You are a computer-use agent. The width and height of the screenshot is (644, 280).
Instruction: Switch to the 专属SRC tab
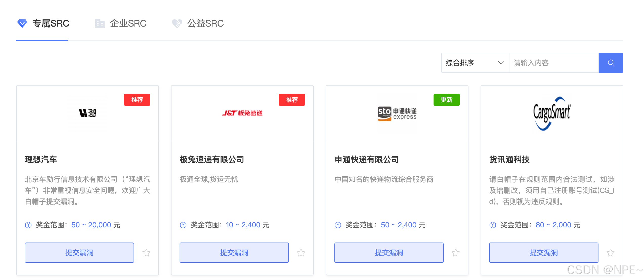tap(43, 23)
